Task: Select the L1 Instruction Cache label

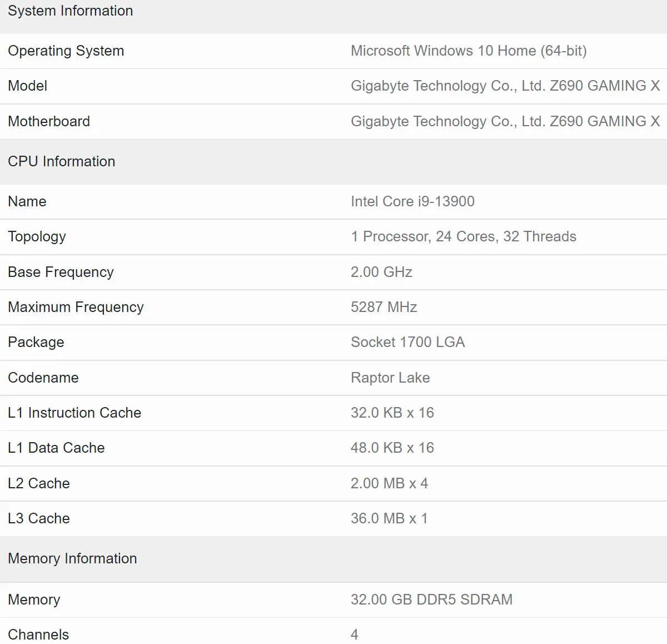Action: tap(74, 413)
